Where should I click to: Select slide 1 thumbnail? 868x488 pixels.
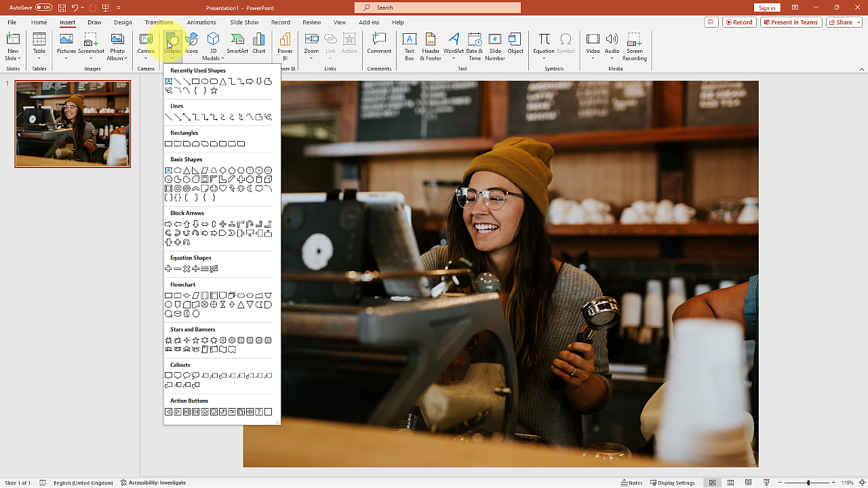pos(73,123)
